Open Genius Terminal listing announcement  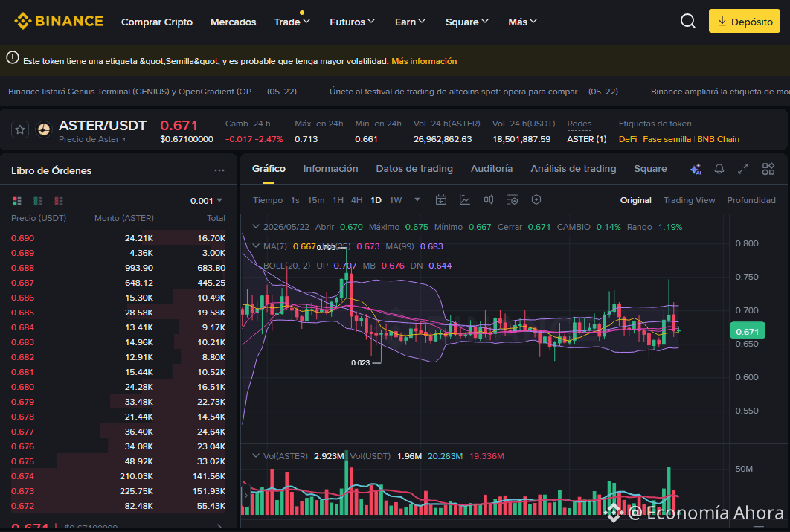[152, 92]
